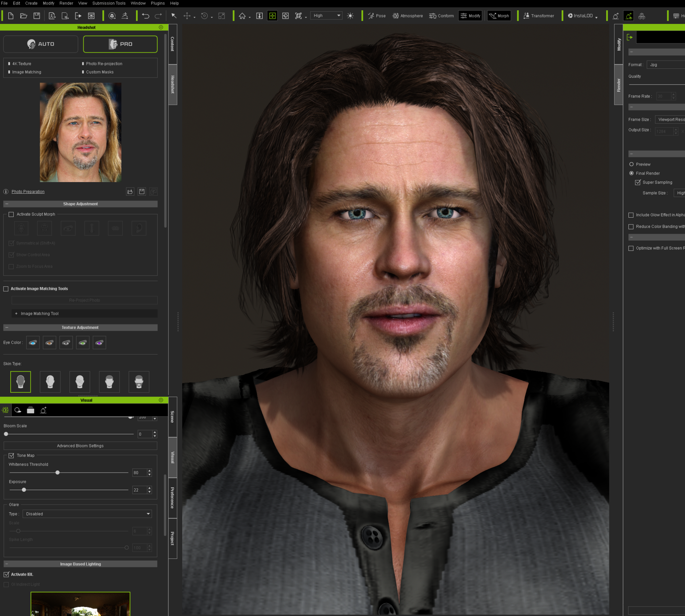Click the export icon in Render panel

(x=630, y=37)
